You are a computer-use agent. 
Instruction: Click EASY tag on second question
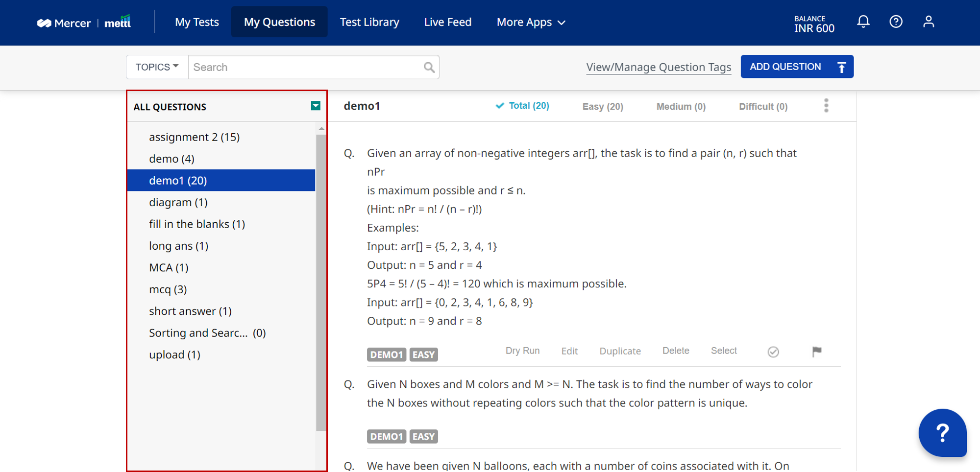423,436
